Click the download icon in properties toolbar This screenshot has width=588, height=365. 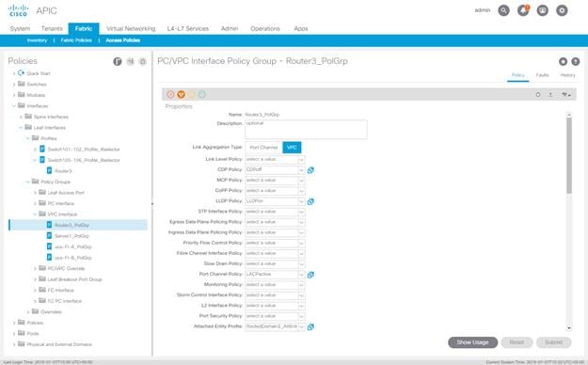550,95
